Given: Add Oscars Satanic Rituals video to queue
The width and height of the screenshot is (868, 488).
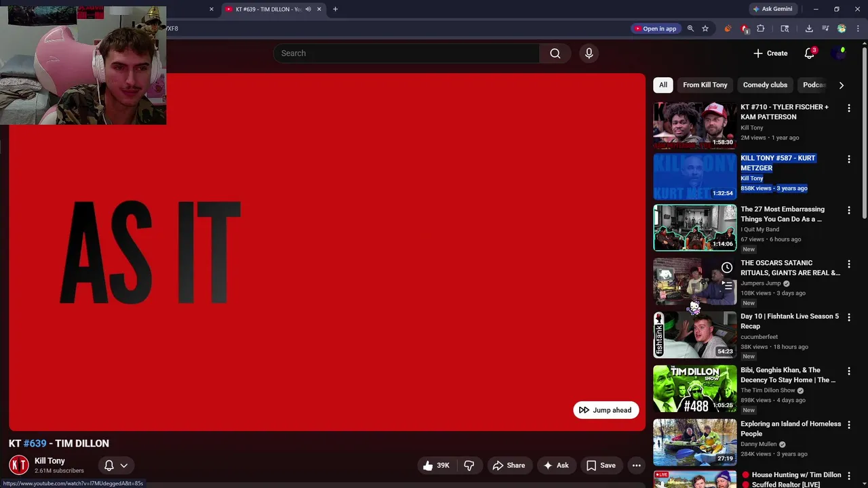Looking at the screenshot, I should coord(727,285).
